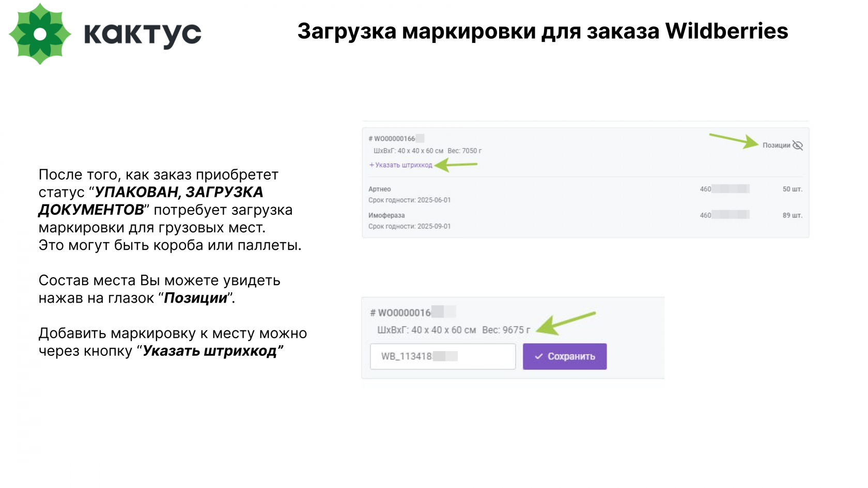This screenshot has height=488, width=868.
Task: Click the 50 шт. quantity value
Action: [x=792, y=190]
